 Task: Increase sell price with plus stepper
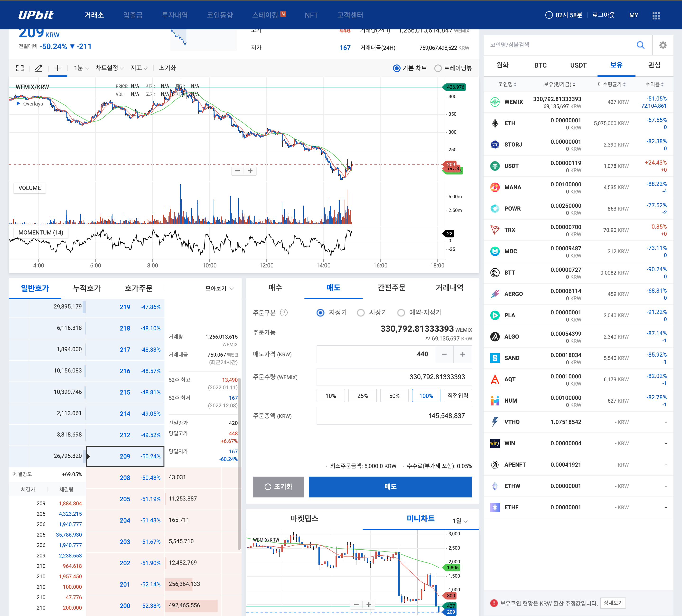click(462, 354)
